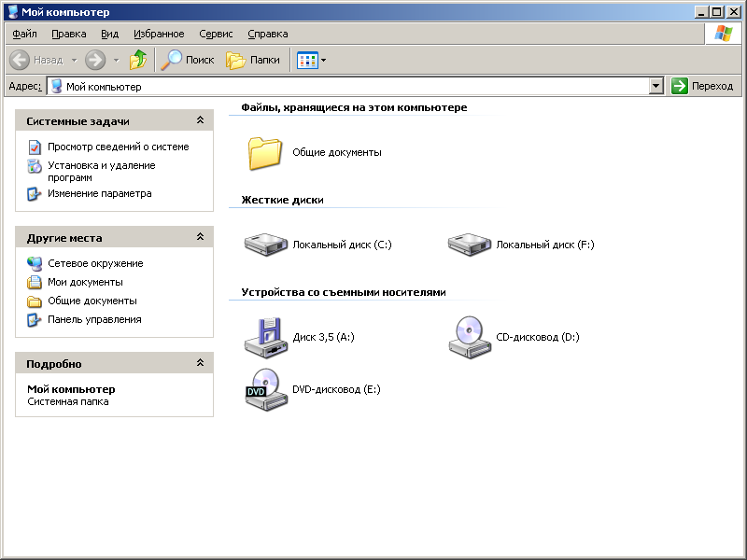
Task: Click the Views grid icon in toolbar
Action: tap(307, 61)
